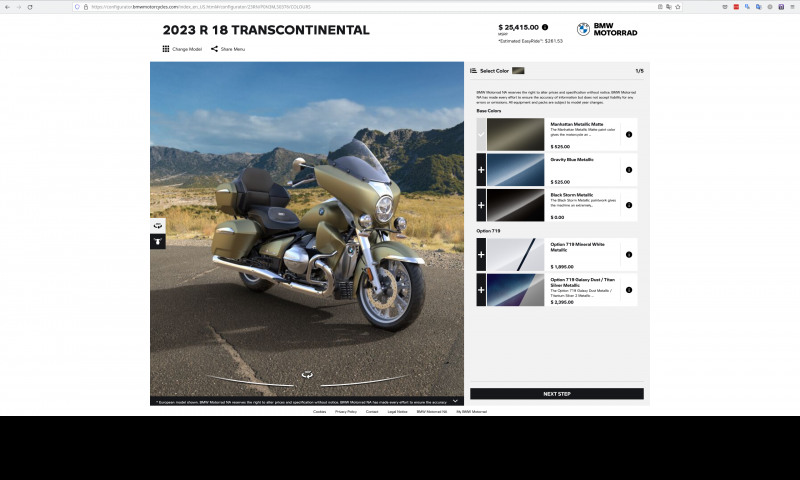This screenshot has width=800, height=480.
Task: Click the selected color chip beside Select Color
Action: (x=518, y=71)
